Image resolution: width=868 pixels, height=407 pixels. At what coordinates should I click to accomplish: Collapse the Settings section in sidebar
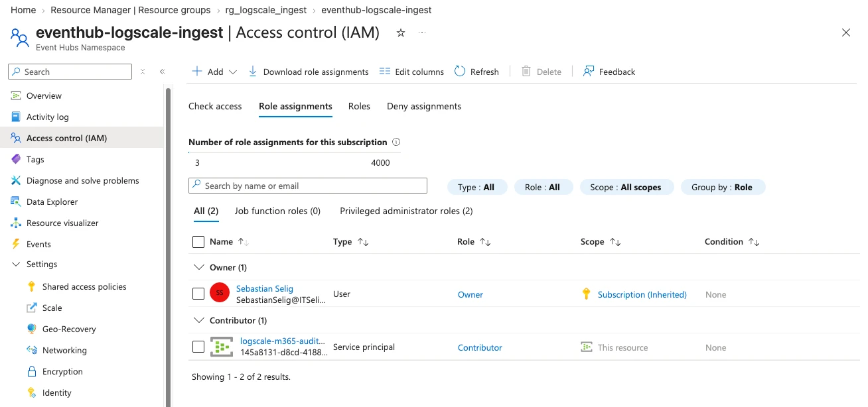click(x=16, y=264)
